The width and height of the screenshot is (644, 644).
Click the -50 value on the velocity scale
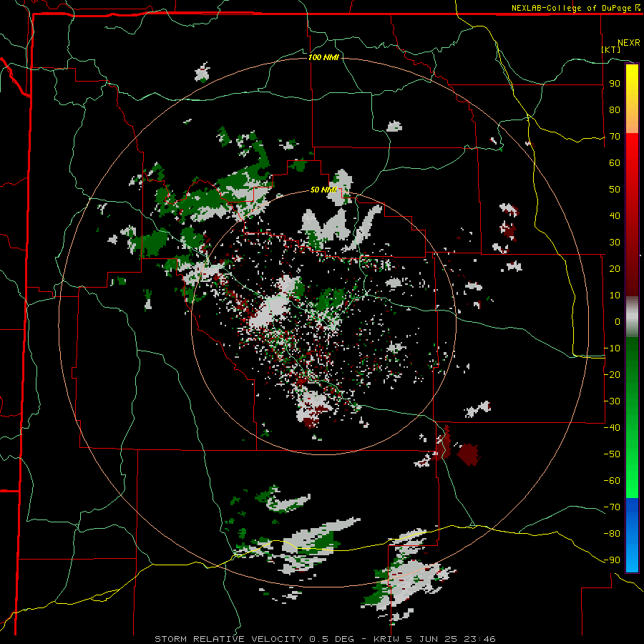pyautogui.click(x=612, y=454)
